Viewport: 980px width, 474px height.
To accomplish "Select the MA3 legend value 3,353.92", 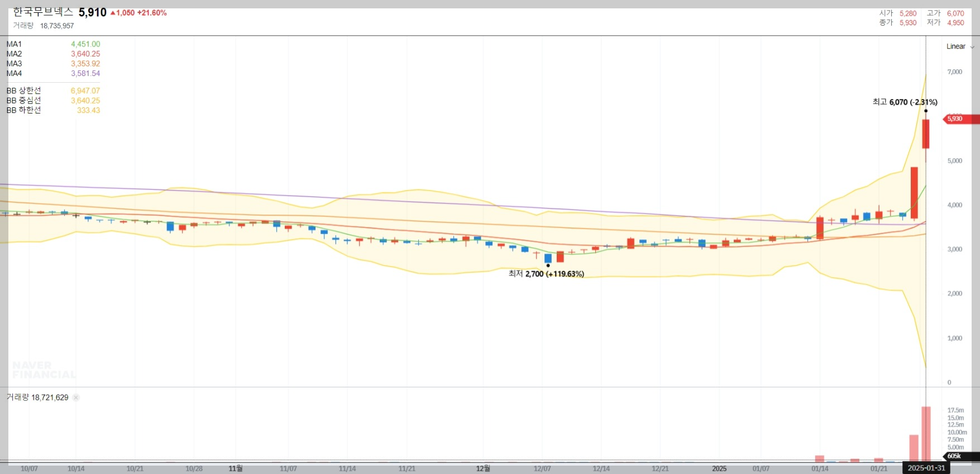I will 85,64.
